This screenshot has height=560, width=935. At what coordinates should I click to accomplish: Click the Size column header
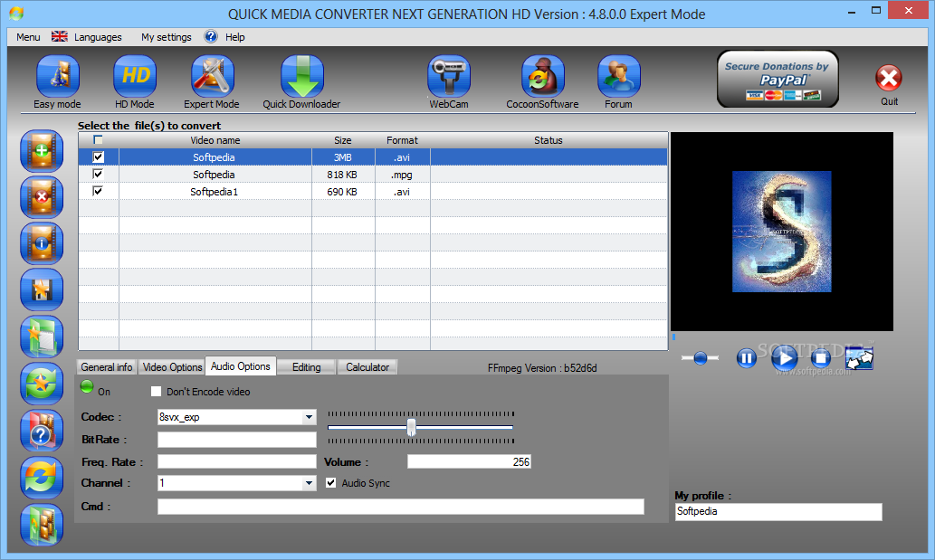[343, 140]
